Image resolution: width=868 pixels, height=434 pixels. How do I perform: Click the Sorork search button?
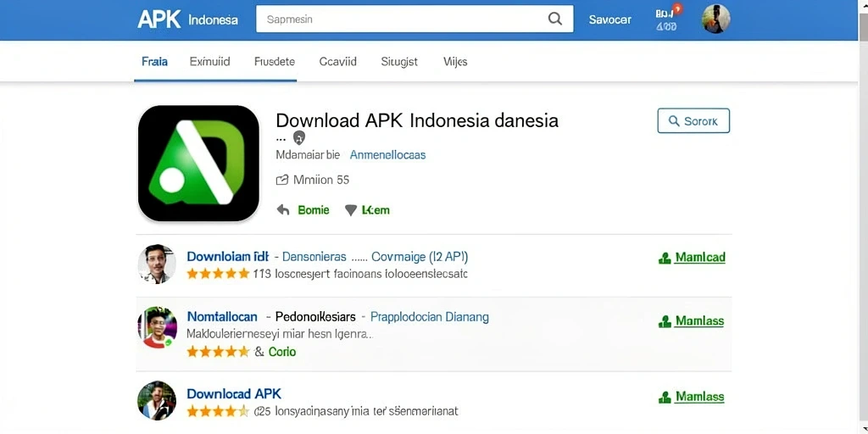click(x=693, y=120)
